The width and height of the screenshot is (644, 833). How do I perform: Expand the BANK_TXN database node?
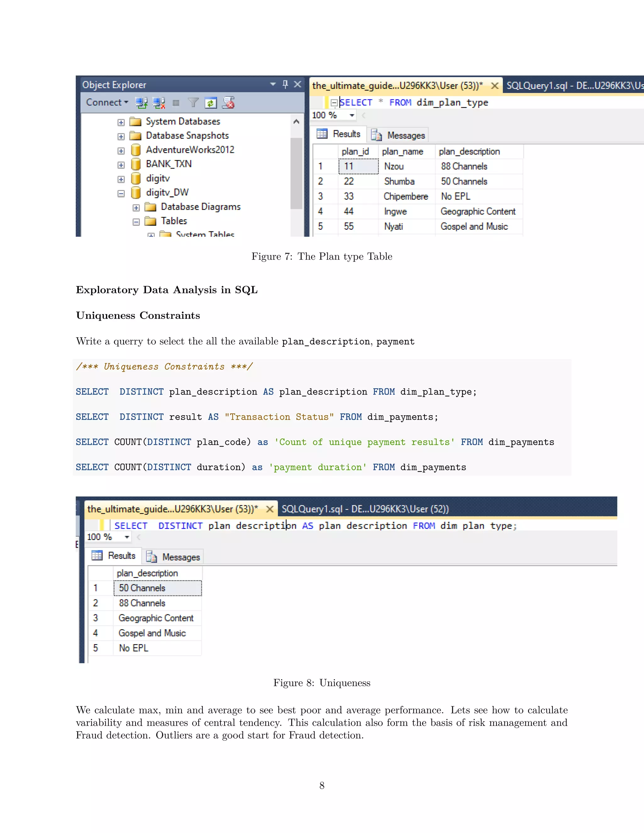pos(121,165)
